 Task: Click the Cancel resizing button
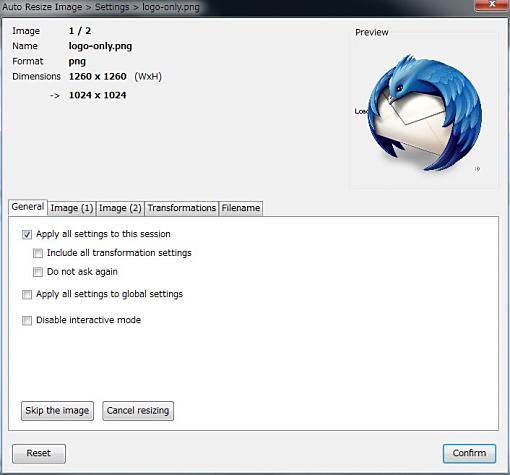pyautogui.click(x=138, y=411)
